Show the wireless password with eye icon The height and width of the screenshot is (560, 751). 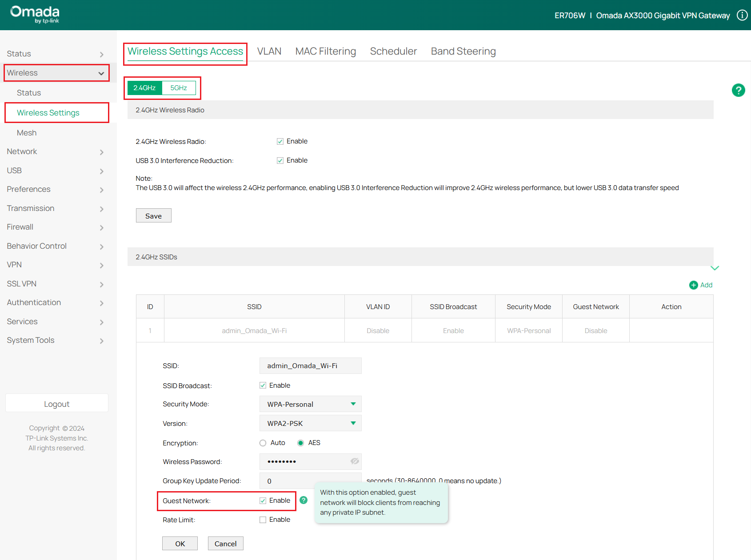(355, 461)
